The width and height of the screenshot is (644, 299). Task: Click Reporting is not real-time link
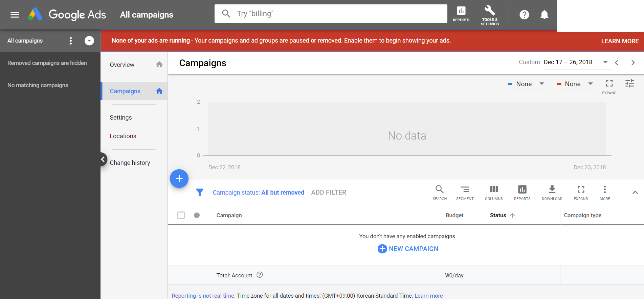(x=203, y=296)
